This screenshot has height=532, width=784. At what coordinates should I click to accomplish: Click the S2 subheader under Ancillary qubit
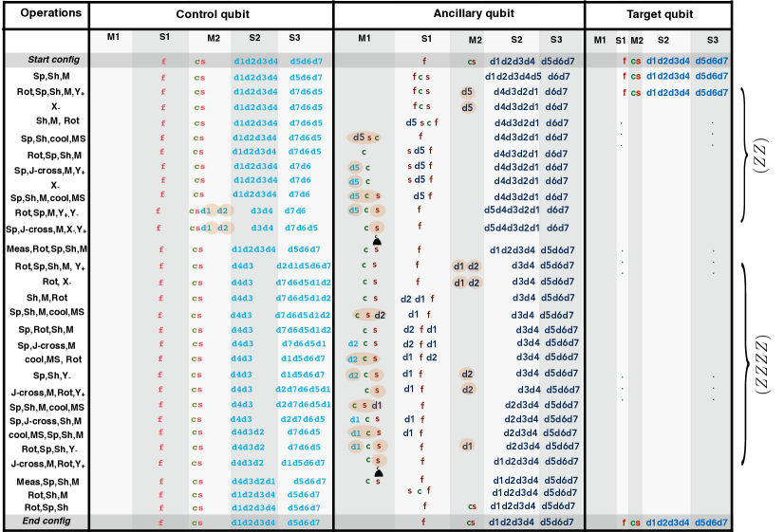click(516, 40)
